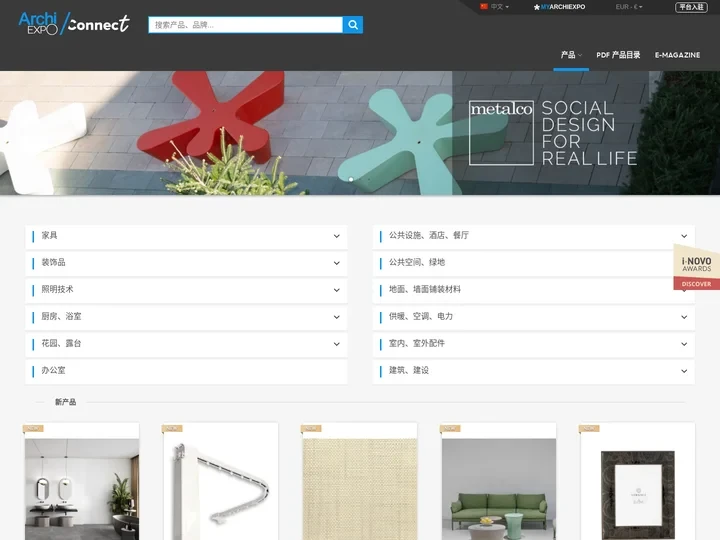Open the bathroom mirrors product thumbnail

(82, 489)
